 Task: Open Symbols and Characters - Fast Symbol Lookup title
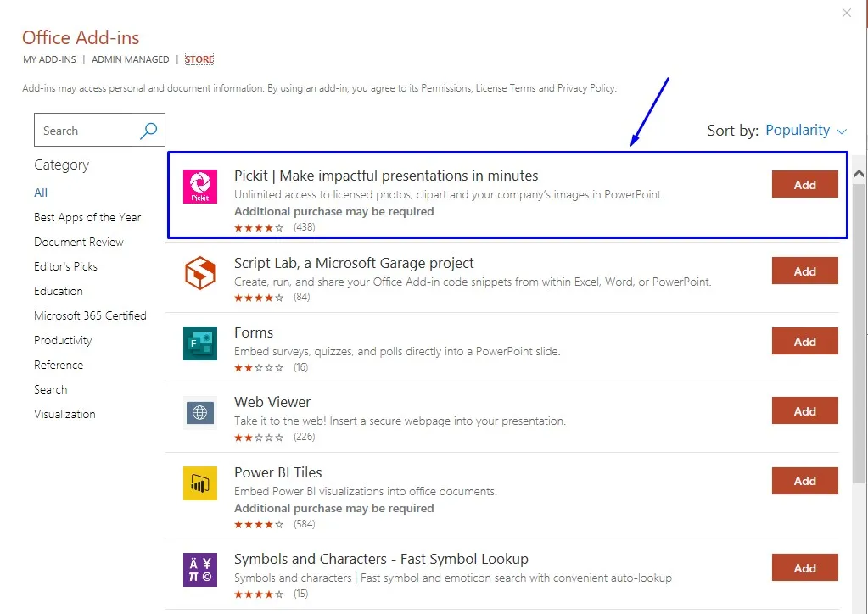(381, 559)
